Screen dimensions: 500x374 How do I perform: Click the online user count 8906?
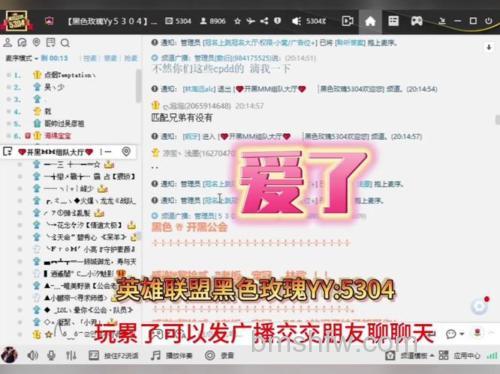(213, 21)
